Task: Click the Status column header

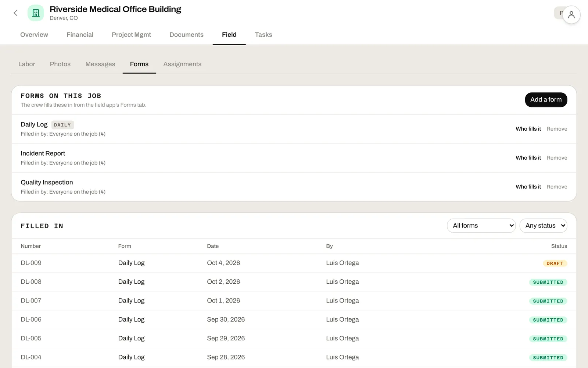Action: (559, 246)
